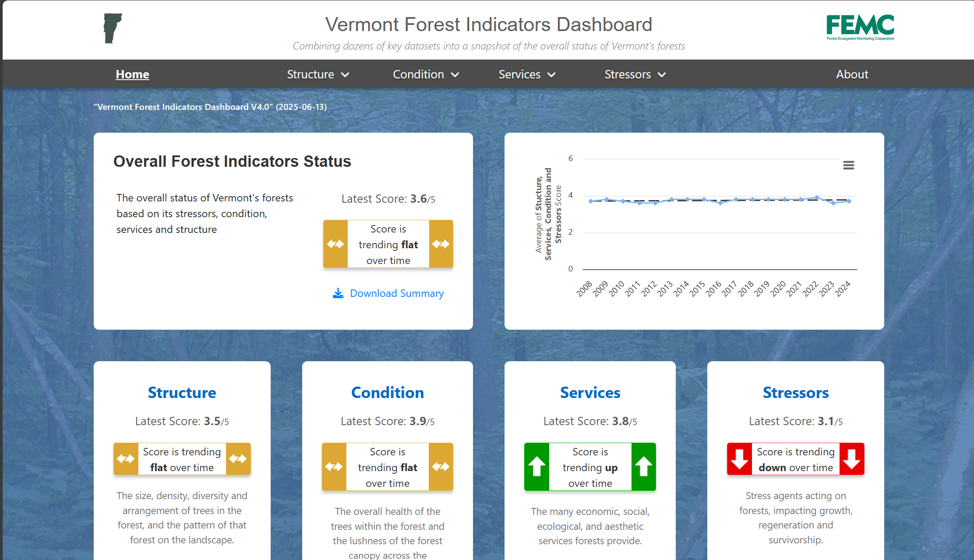Open the chart export hamburger menu
The height and width of the screenshot is (560, 974).
pyautogui.click(x=848, y=165)
